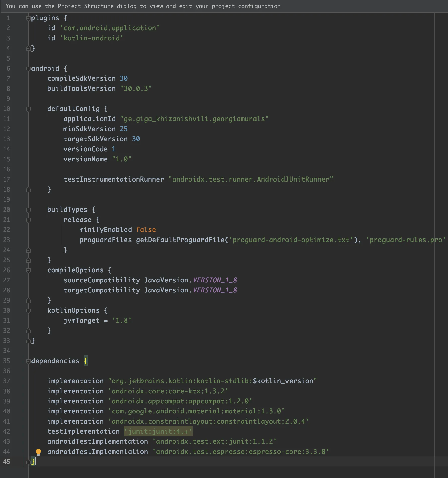Click the Project Structure dialog notification text

[x=143, y=6]
